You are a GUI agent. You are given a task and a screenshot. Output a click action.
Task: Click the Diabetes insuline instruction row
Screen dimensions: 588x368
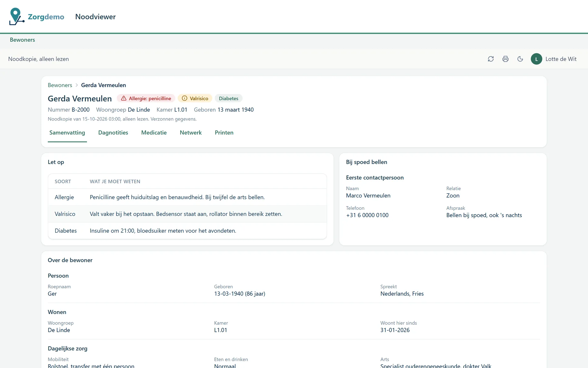tap(187, 231)
